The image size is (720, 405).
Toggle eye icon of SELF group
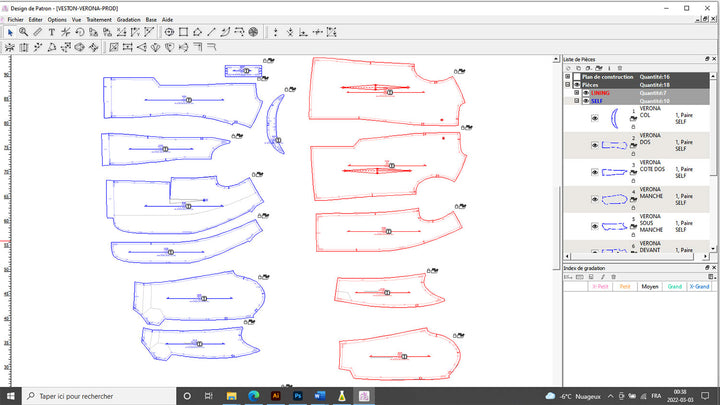coord(586,101)
